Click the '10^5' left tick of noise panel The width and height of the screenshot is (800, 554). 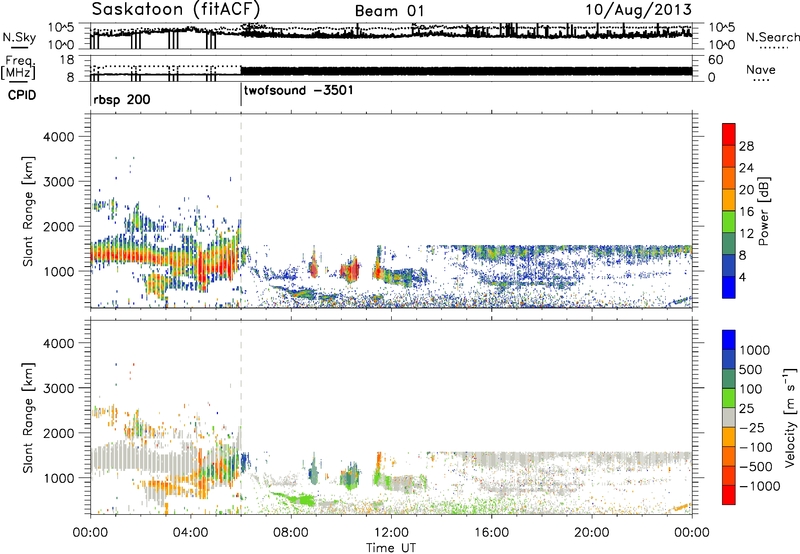coord(61,27)
